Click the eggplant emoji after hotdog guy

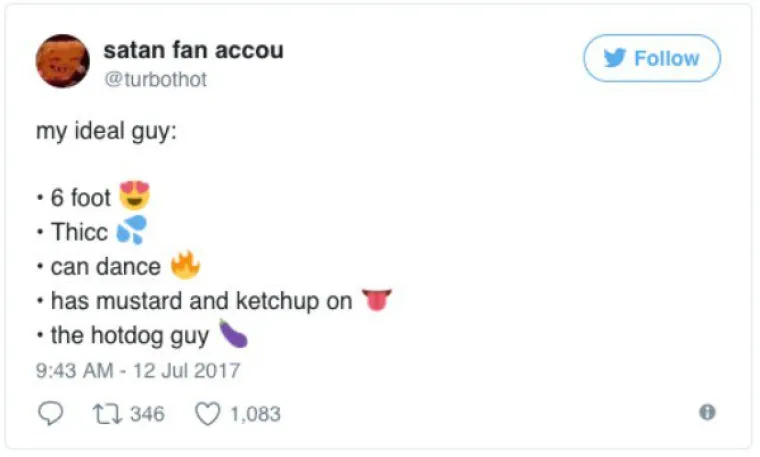coord(233,334)
